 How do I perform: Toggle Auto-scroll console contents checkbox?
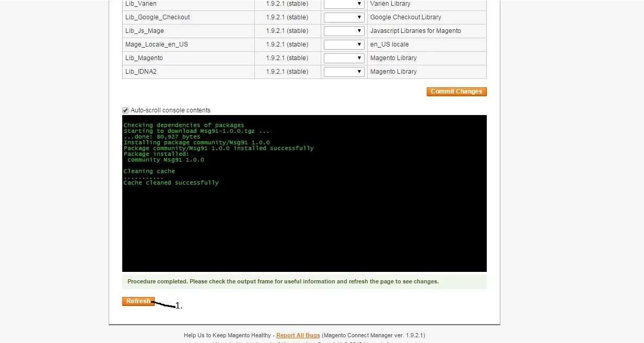pos(125,110)
